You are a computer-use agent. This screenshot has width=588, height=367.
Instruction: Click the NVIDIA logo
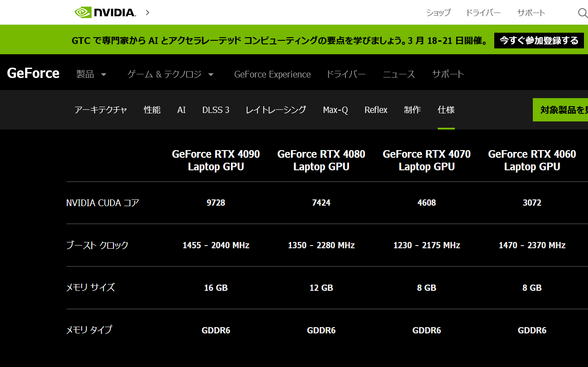tap(105, 12)
